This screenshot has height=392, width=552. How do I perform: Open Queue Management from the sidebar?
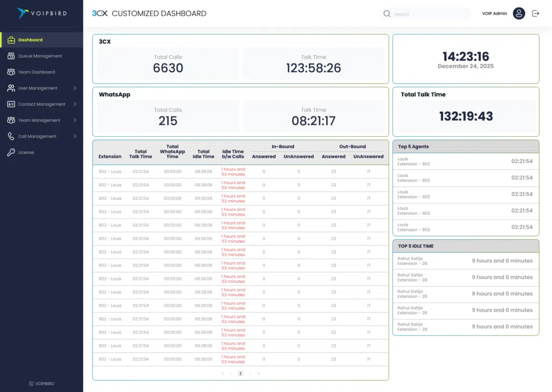point(40,56)
